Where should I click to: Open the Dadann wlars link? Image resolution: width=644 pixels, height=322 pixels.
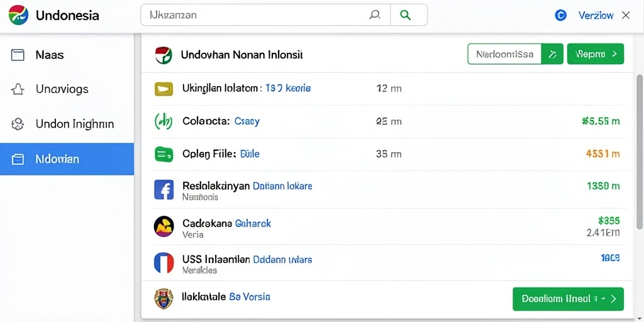[282, 260]
